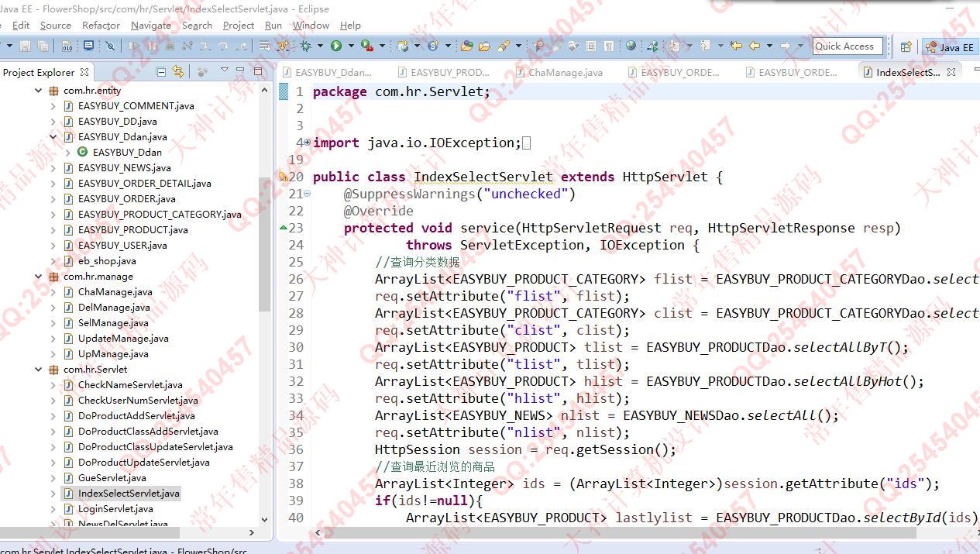980x554 pixels.
Task: Collapse All in Project Explorer
Action: click(x=161, y=72)
